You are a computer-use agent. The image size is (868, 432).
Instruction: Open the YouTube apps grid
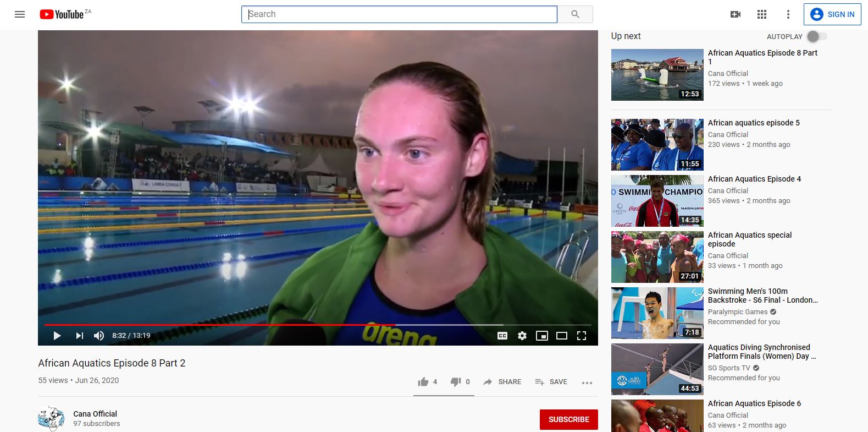tap(762, 14)
